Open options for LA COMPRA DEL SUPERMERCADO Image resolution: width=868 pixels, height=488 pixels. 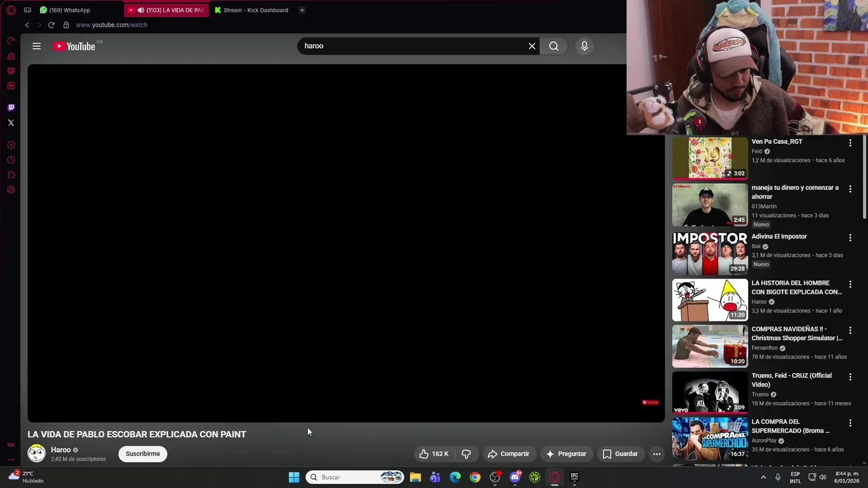pyautogui.click(x=850, y=423)
